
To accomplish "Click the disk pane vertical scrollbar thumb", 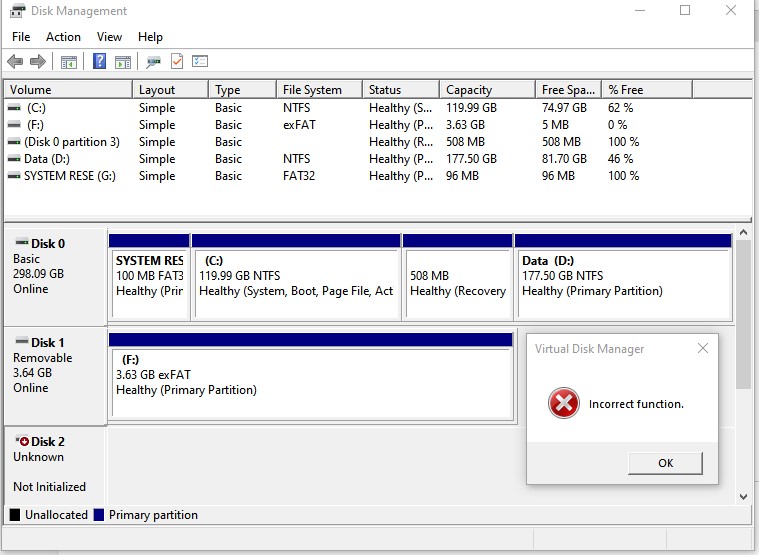I will pyautogui.click(x=744, y=315).
